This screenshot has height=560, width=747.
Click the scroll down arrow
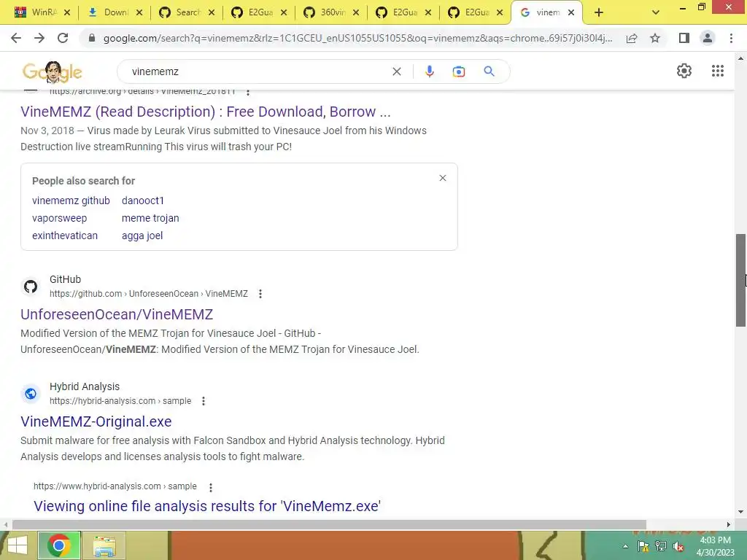pyautogui.click(x=740, y=513)
